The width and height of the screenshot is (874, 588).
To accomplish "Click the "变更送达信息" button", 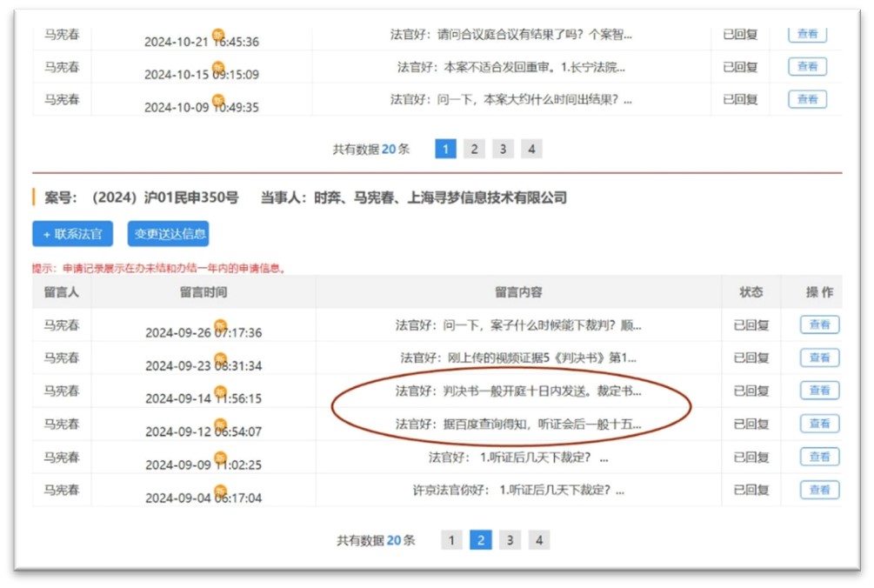I will 169,234.
